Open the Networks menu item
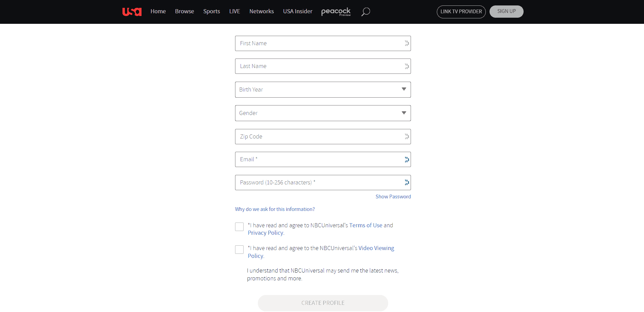 tap(262, 11)
